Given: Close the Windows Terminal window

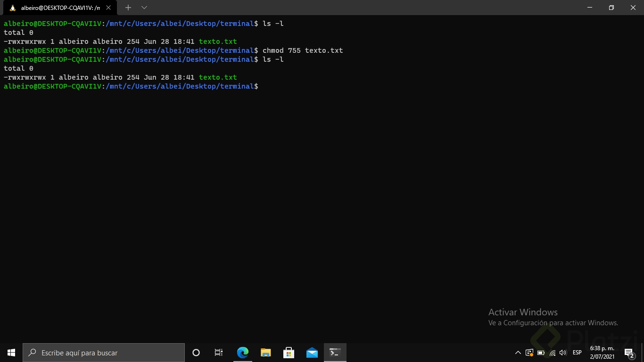Looking at the screenshot, I should tap(633, 8).
